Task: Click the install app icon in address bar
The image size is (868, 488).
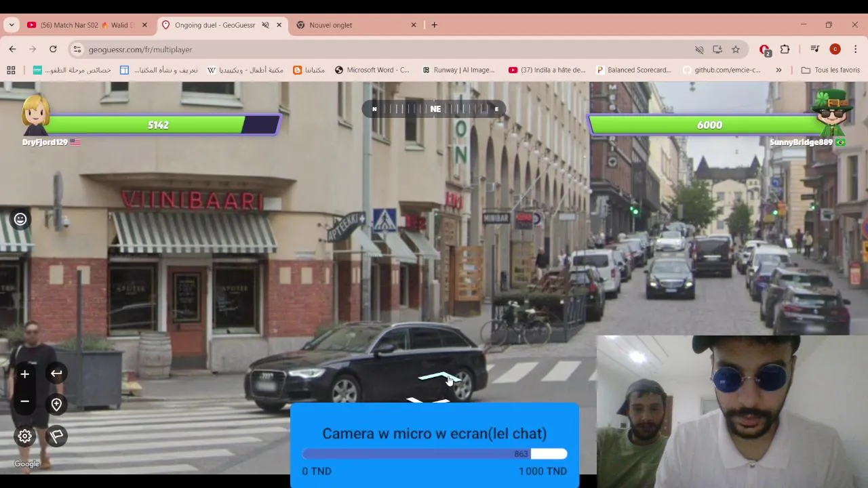Action: 717,49
